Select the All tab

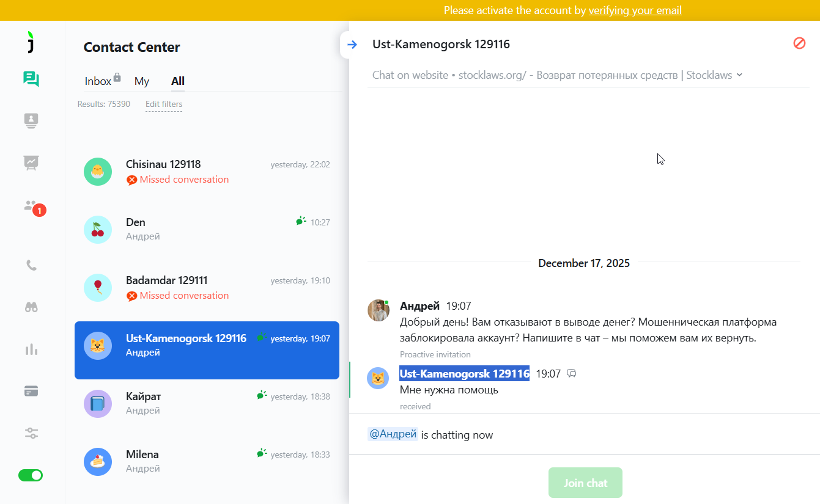(178, 81)
